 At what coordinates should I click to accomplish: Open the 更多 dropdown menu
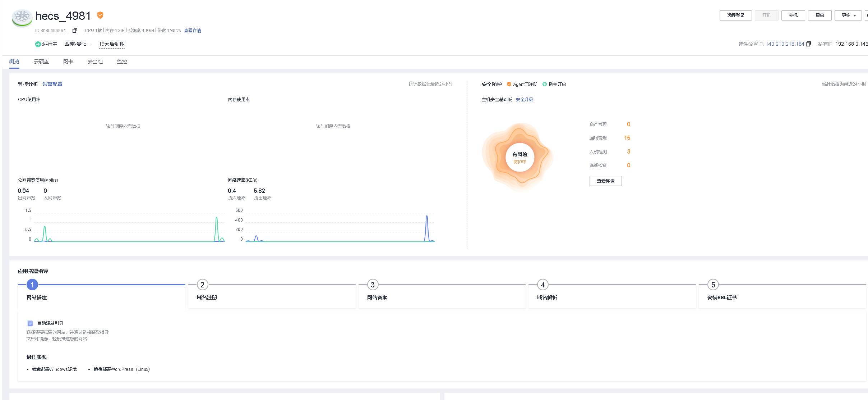(x=848, y=15)
